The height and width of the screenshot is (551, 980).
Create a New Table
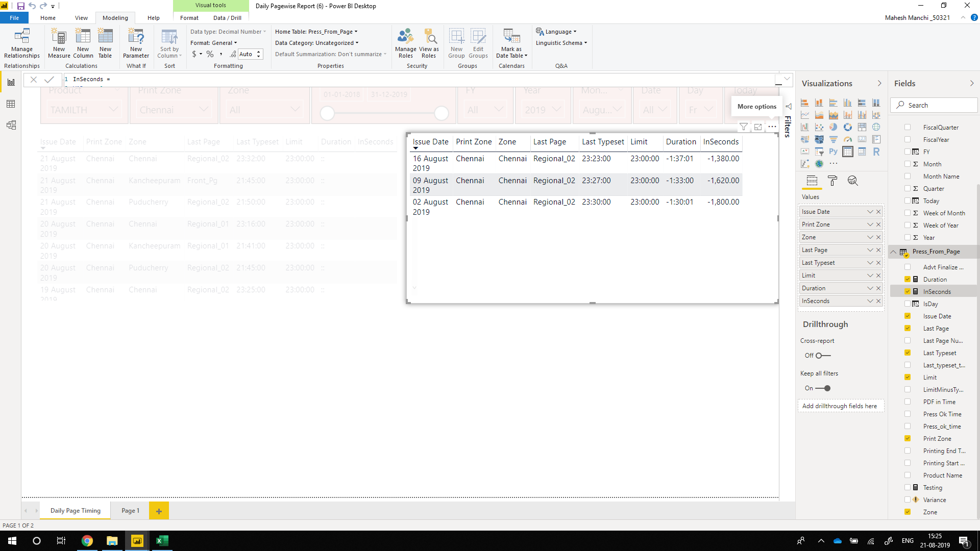pyautogui.click(x=105, y=44)
